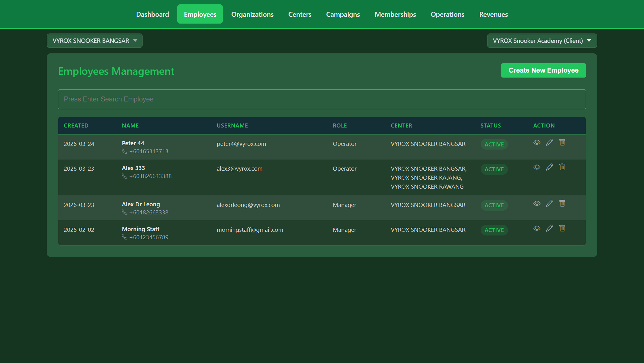
Task: Delete Peter 44 employee
Action: (562, 142)
